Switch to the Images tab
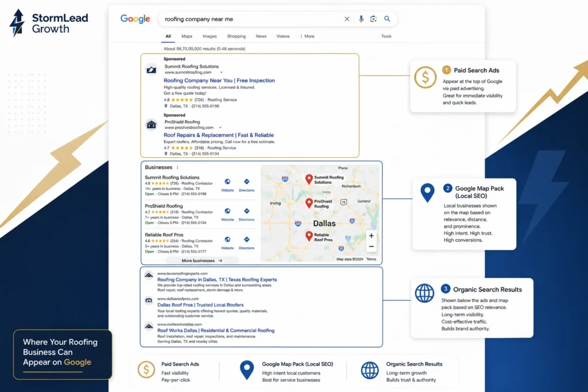This screenshot has width=588, height=392. pos(210,36)
